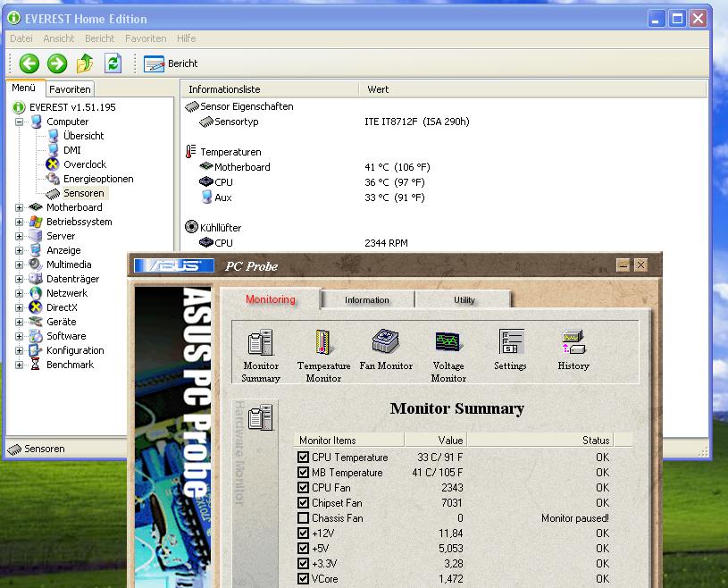Open Settings in PC Probe
This screenshot has width=728, height=588.
[510, 349]
